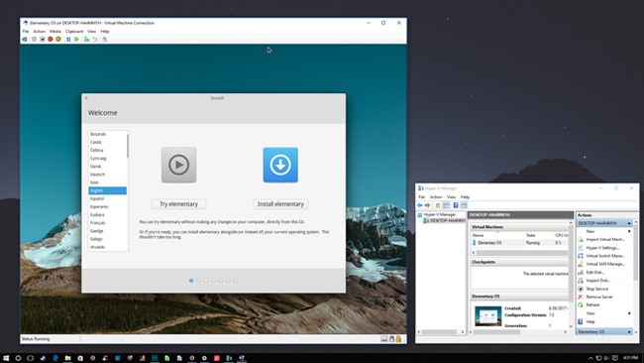Click the Revert arrow icon in VM toolbar

tap(94, 39)
